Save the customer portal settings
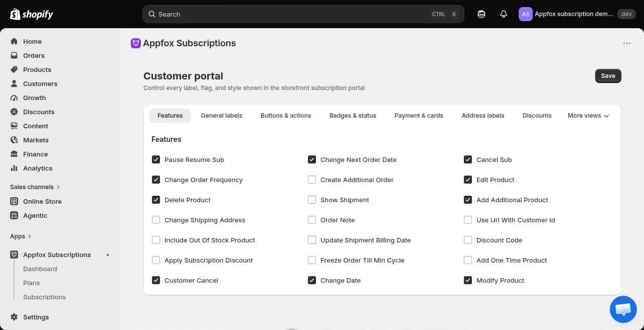The image size is (644, 330). [608, 76]
